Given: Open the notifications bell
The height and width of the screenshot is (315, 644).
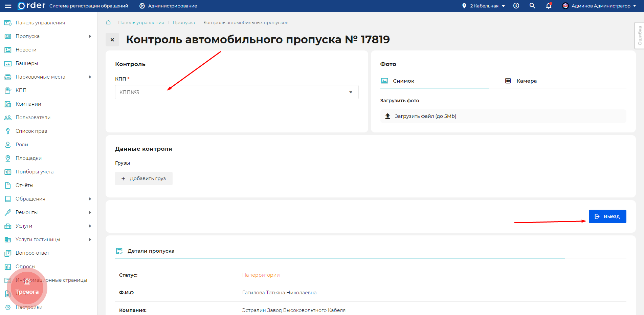Looking at the screenshot, I should pos(549,6).
